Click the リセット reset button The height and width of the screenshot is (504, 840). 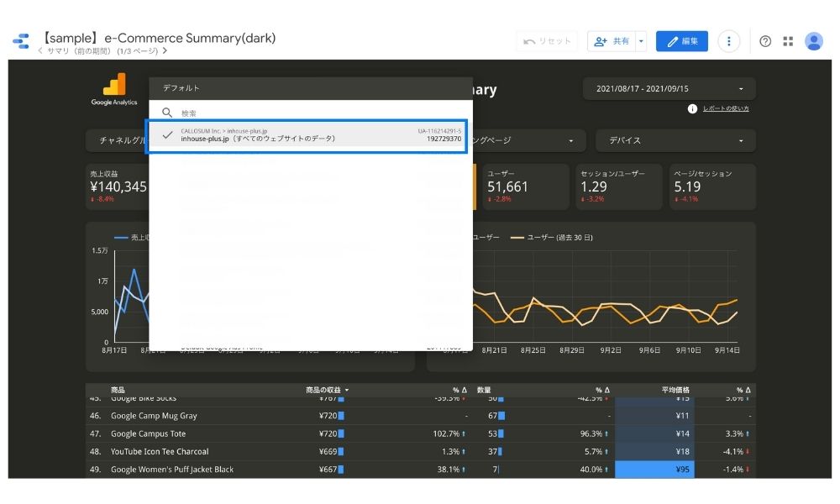[x=547, y=41]
